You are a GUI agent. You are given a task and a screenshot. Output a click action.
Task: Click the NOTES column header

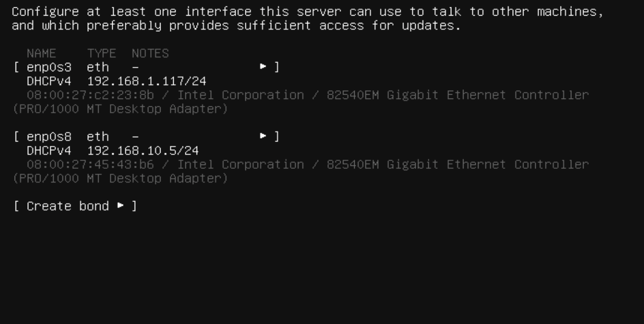(x=150, y=54)
